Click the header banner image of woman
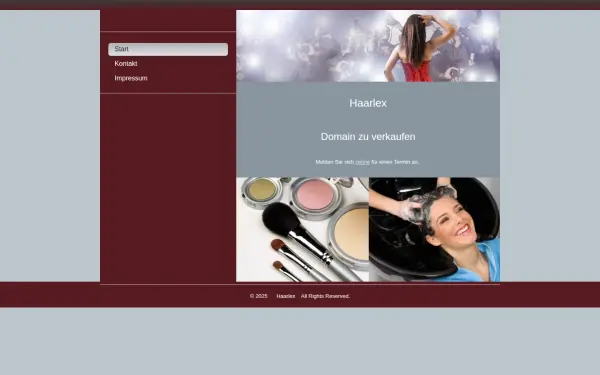600x375 pixels. [368, 46]
